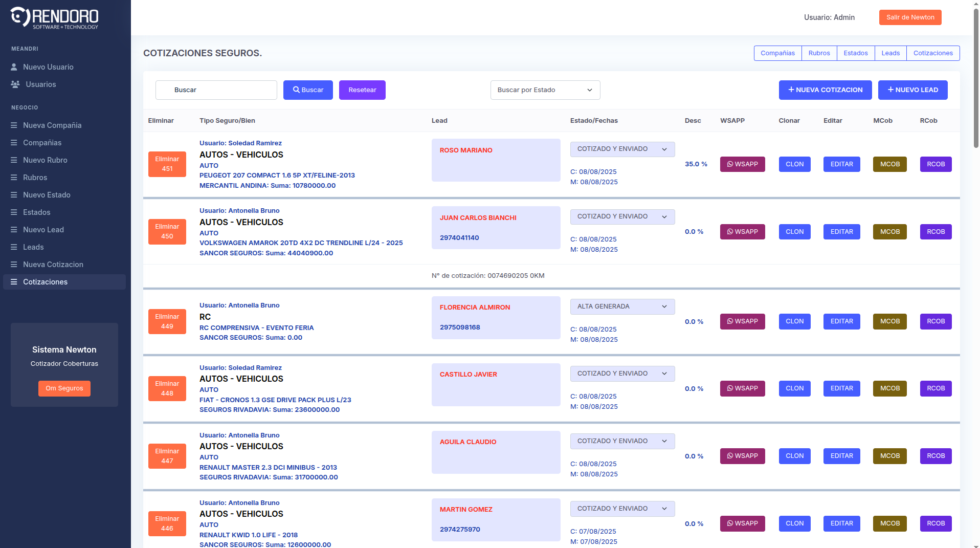The width and height of the screenshot is (980, 548).
Task: Click the Nuevo Lead list icon
Action: tap(14, 230)
